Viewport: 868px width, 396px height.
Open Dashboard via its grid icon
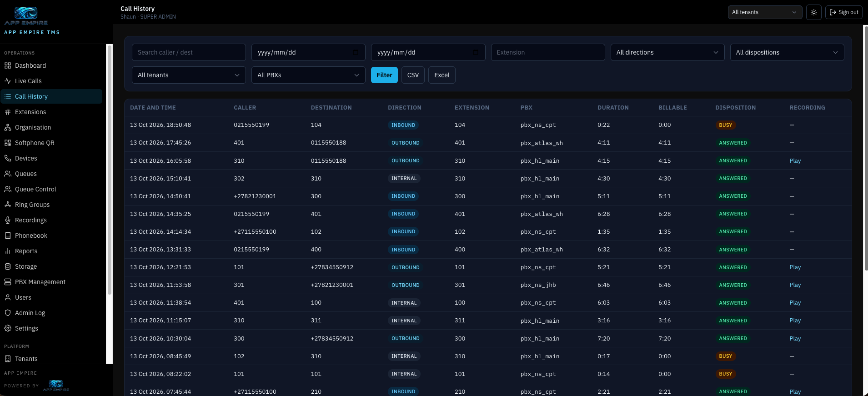tap(8, 65)
